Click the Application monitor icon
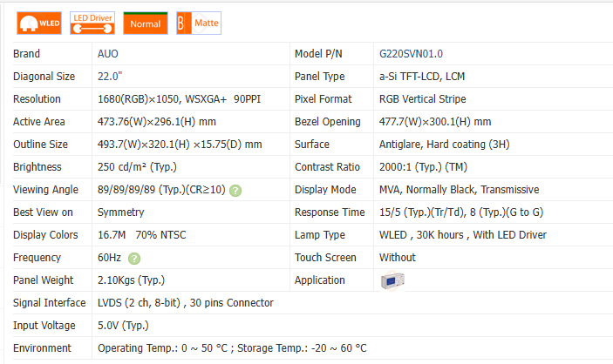Screen dimensions: 613x364 pos(394,280)
